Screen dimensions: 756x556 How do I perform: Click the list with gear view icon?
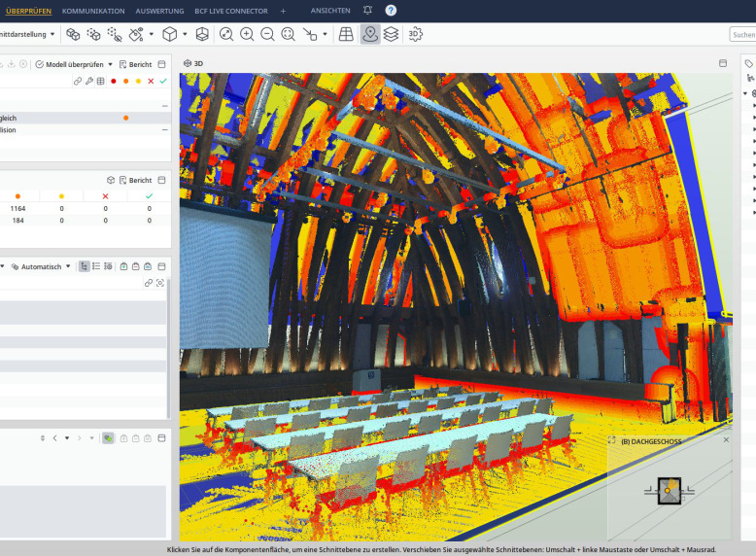(x=108, y=266)
